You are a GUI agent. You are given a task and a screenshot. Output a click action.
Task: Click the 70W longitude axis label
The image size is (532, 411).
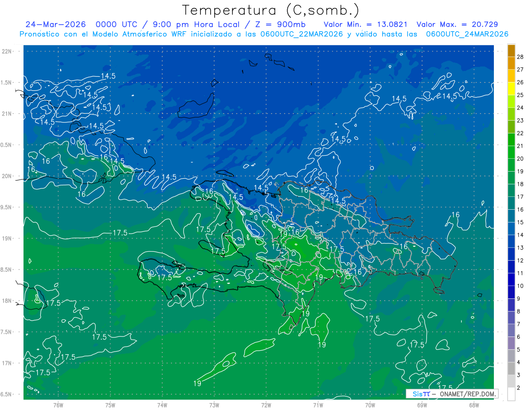[370, 405]
